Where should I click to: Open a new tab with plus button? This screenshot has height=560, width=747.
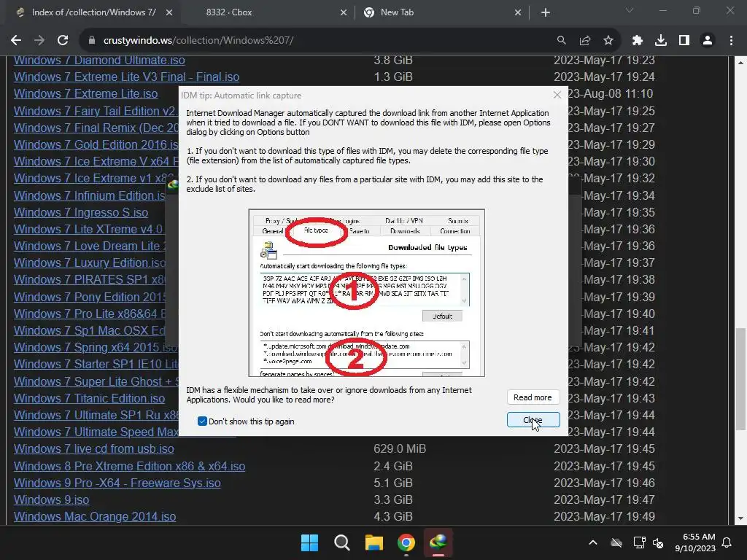point(546,12)
